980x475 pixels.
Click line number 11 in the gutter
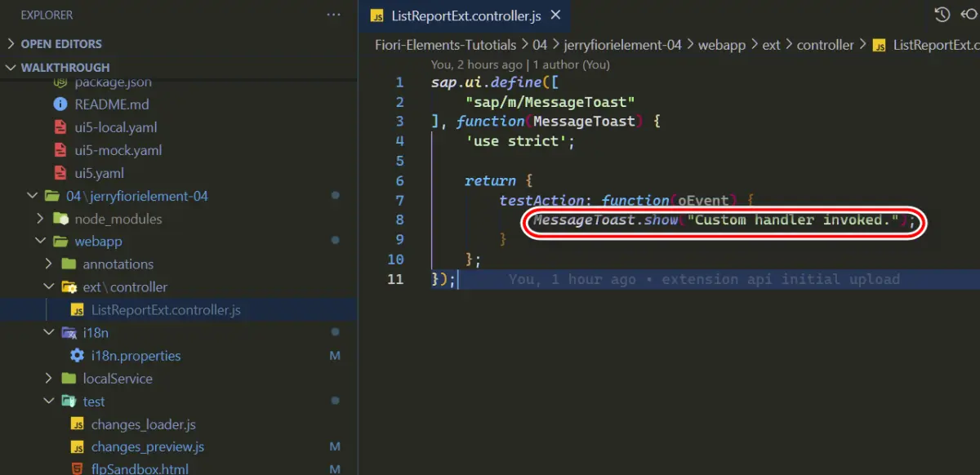[395, 279]
